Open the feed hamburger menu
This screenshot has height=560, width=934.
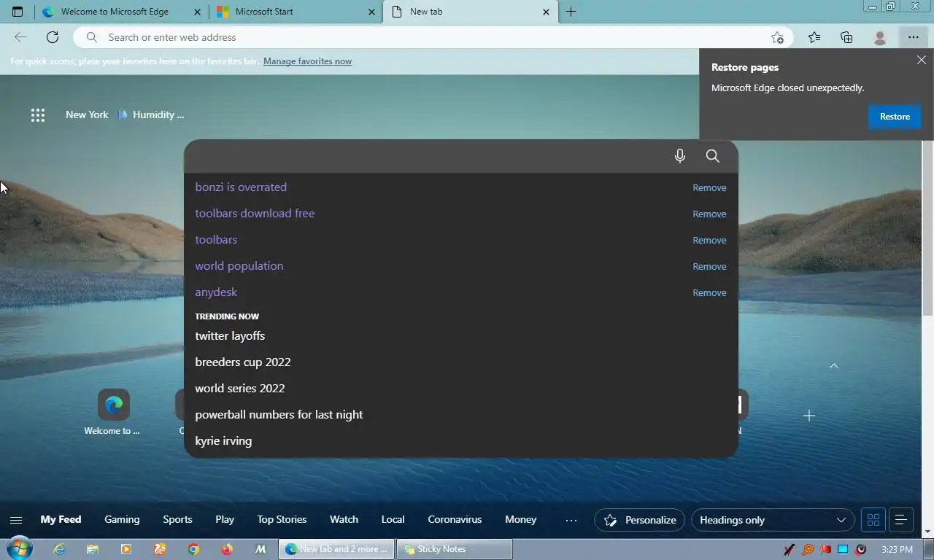(x=16, y=520)
